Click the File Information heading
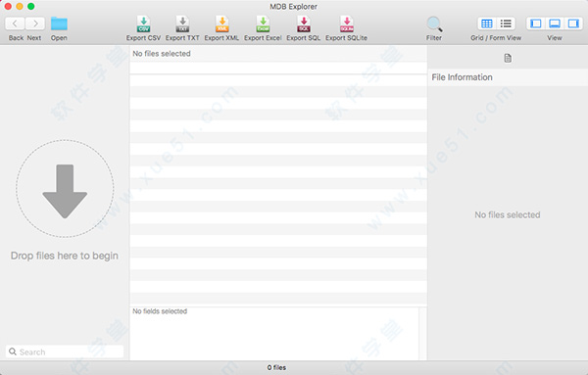Screen dimensions: 588x375 coord(462,77)
